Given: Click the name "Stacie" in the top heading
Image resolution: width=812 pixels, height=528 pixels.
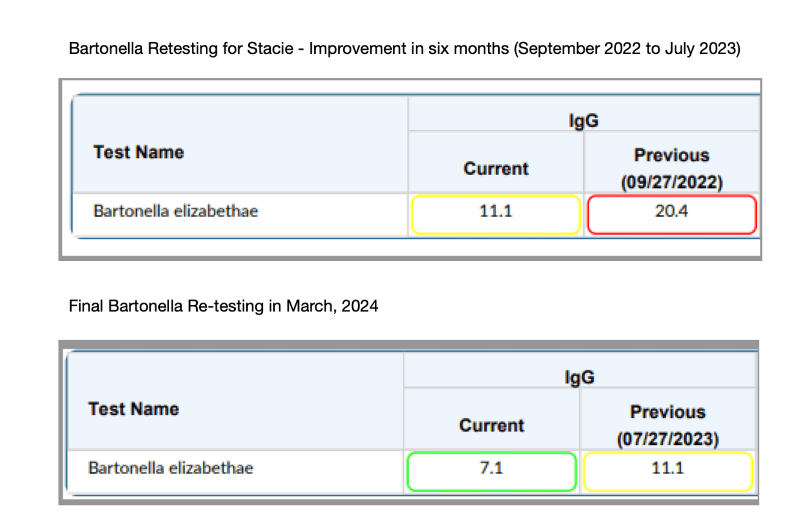Looking at the screenshot, I should click(270, 49).
